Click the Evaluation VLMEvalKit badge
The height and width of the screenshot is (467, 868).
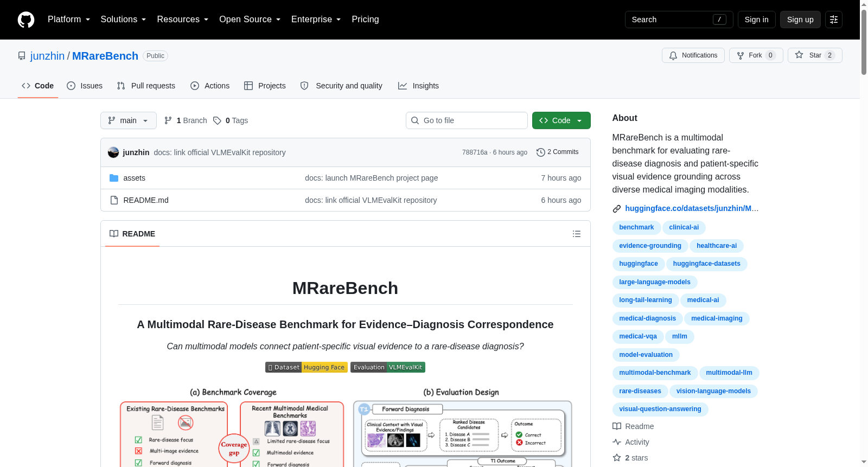[x=388, y=367]
